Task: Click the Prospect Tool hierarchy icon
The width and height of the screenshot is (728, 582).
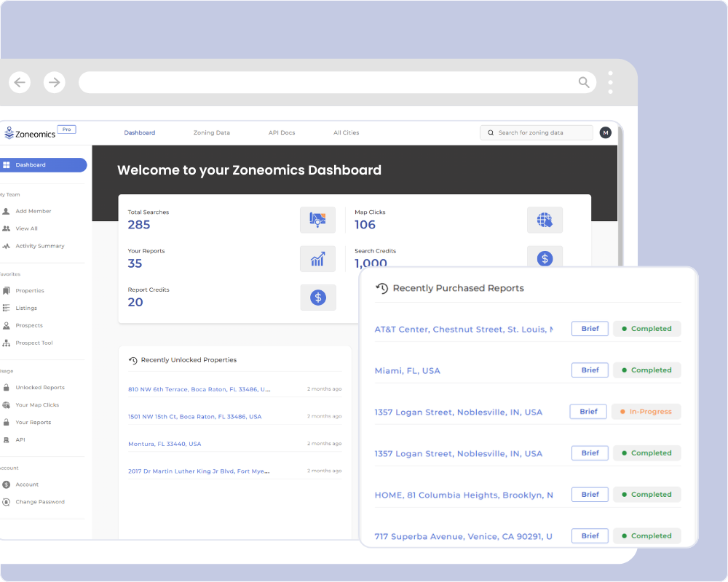Action: tap(6, 343)
